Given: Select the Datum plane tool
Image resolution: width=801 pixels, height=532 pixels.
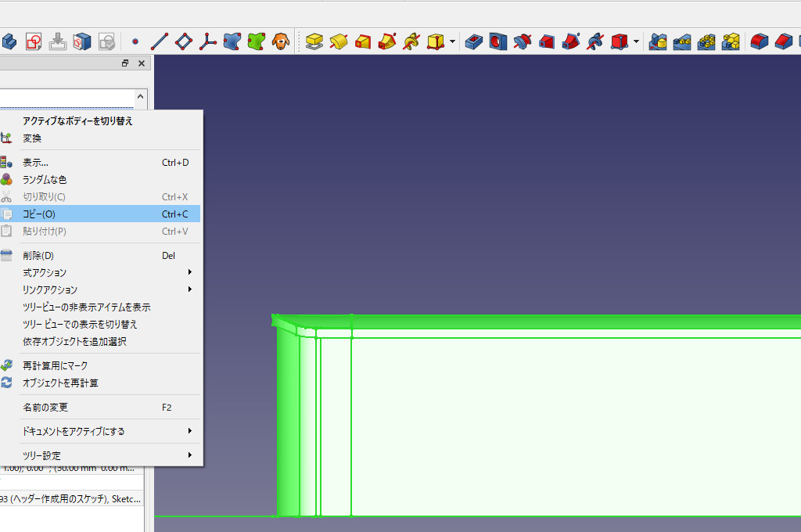Looking at the screenshot, I should click(183, 41).
